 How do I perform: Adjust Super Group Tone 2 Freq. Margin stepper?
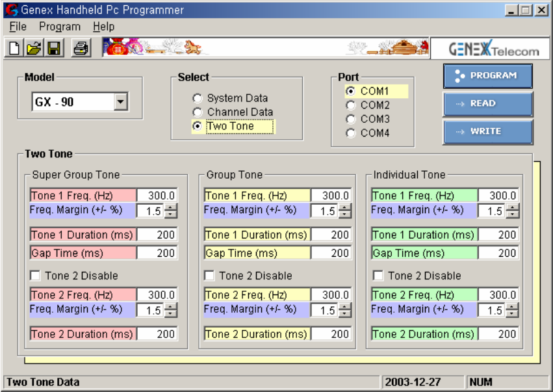click(171, 311)
